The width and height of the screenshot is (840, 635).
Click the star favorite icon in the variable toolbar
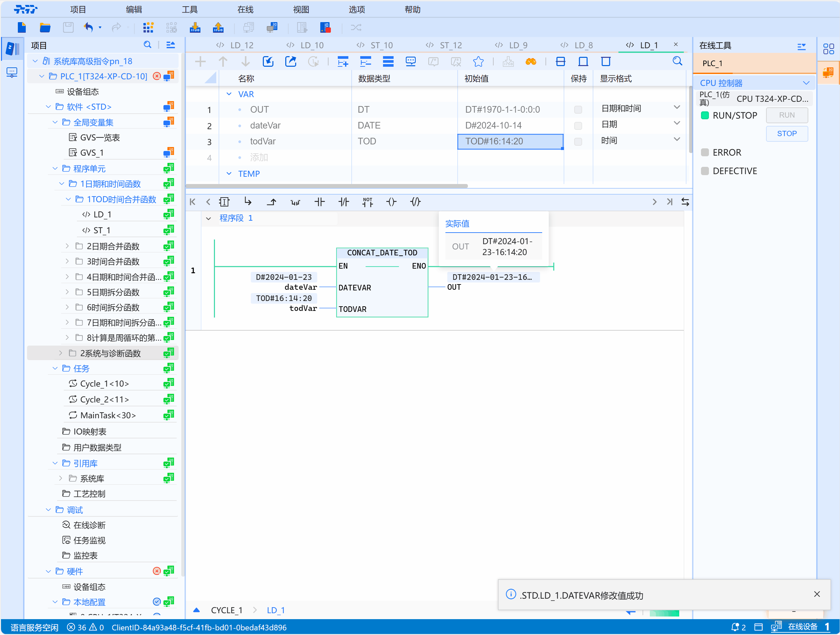478,61
